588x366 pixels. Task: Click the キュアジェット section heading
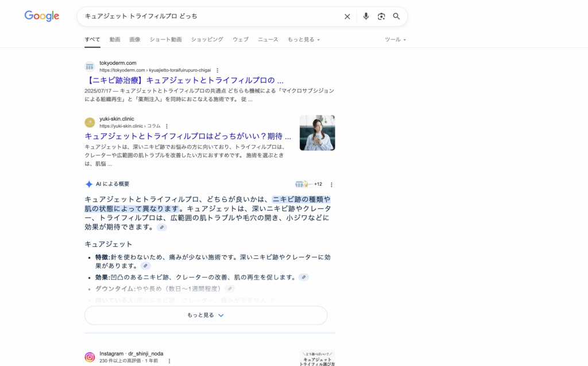[109, 244]
